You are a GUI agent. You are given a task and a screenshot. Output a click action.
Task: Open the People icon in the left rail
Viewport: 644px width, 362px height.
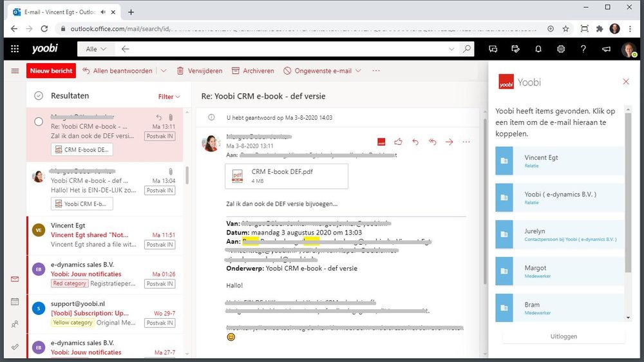click(15, 324)
